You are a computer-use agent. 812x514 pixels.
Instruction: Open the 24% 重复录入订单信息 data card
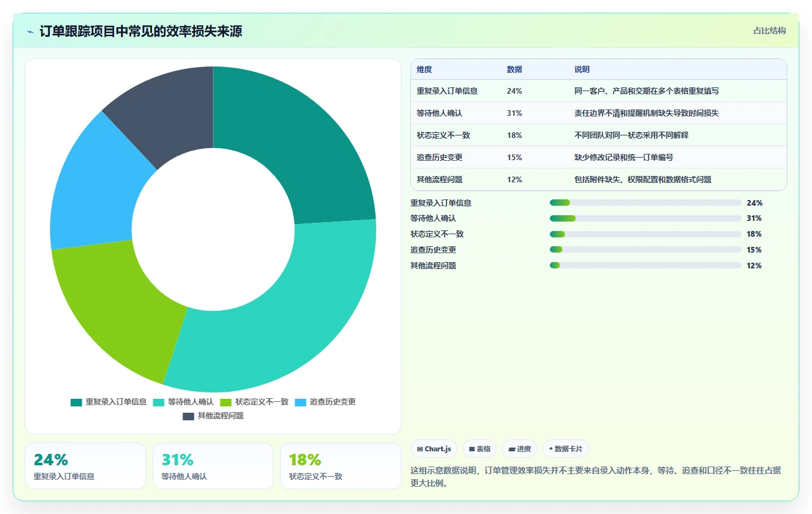86,466
